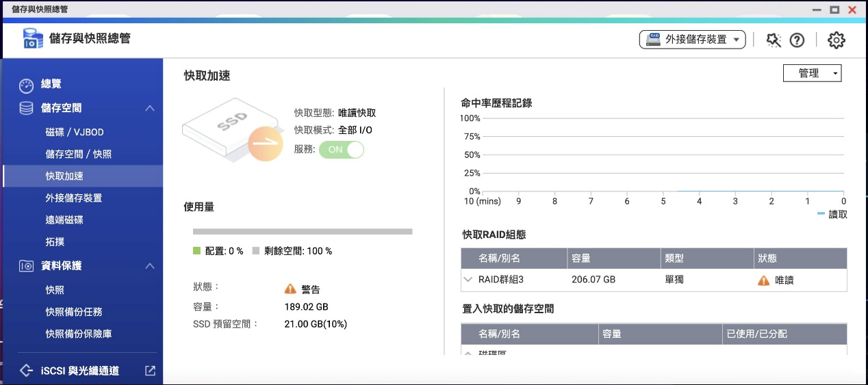Screen dimensions: 868x385
Task: Maximize the 儲存與快照總管 window
Action: pyautogui.click(x=834, y=10)
